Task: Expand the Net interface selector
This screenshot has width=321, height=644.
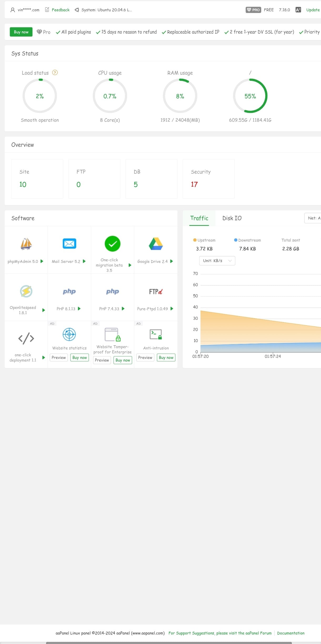Action: 313,218
